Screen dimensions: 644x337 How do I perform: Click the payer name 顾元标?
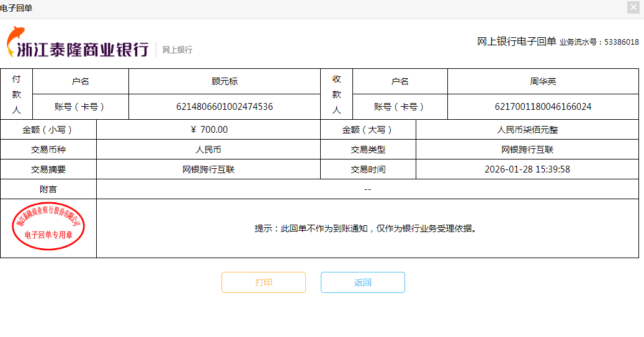pos(225,81)
